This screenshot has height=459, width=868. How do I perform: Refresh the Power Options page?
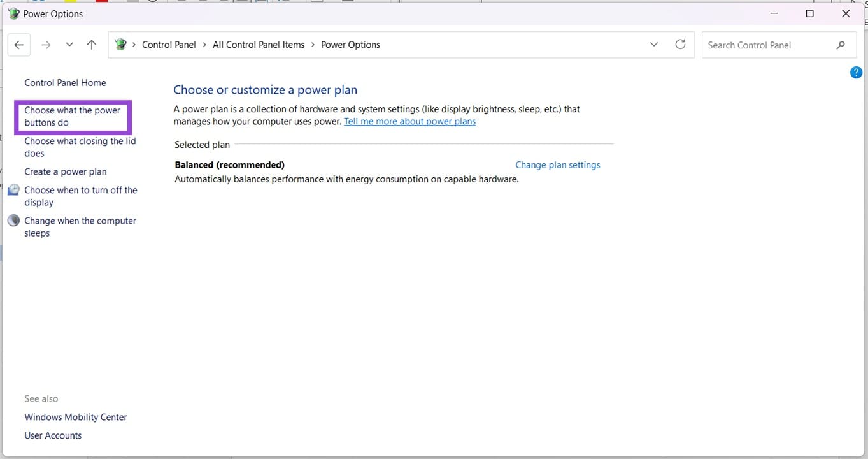coord(679,45)
